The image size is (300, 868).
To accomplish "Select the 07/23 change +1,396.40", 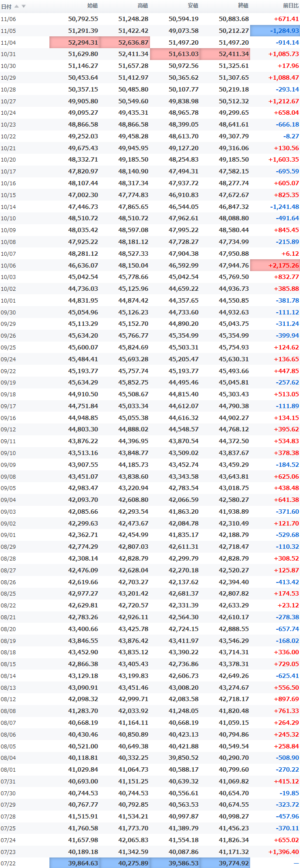I will tap(283, 852).
